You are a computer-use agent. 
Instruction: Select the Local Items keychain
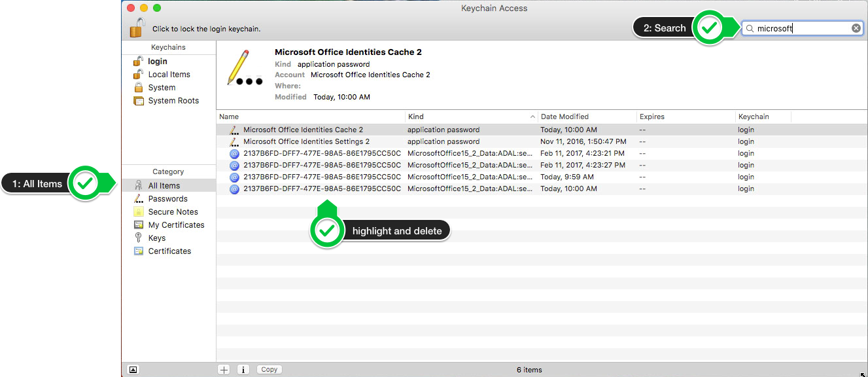click(169, 75)
